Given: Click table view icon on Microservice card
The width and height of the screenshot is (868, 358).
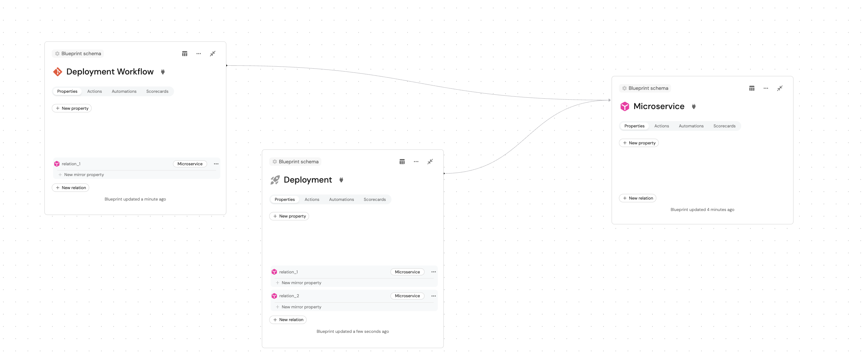Looking at the screenshot, I should [752, 88].
